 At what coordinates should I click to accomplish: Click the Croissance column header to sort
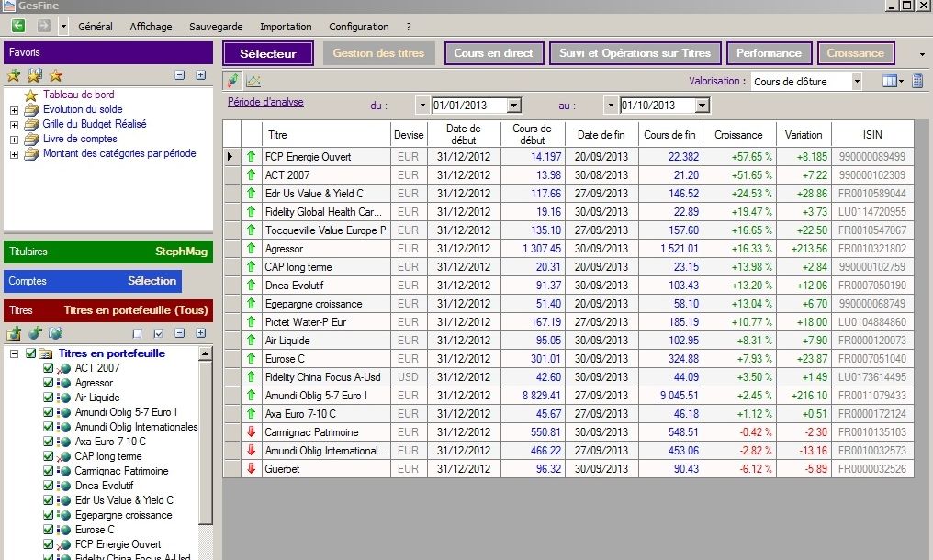(738, 135)
